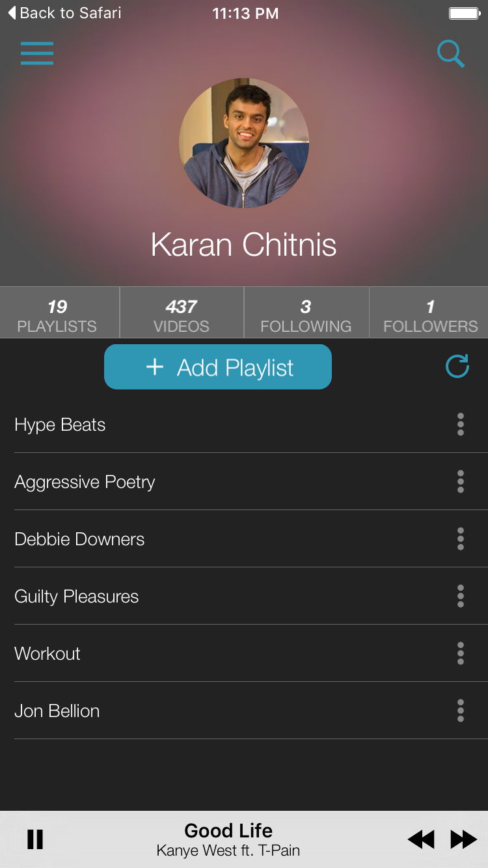
Task: Switch to the 437 Videos tab
Action: click(x=182, y=312)
